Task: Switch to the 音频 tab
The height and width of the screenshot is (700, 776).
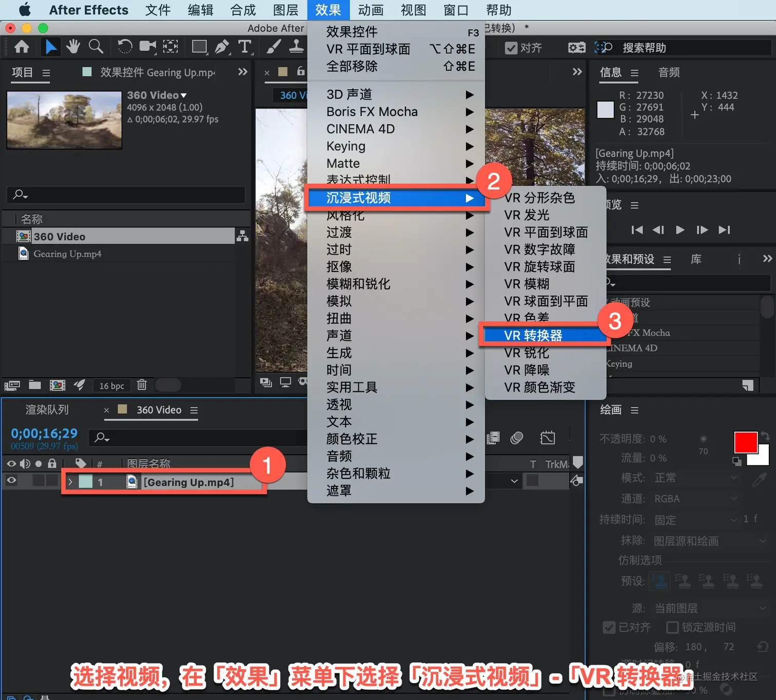Action: coord(669,72)
